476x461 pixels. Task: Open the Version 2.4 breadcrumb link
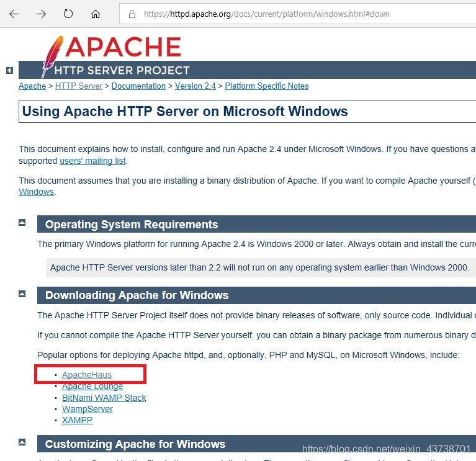tap(195, 86)
